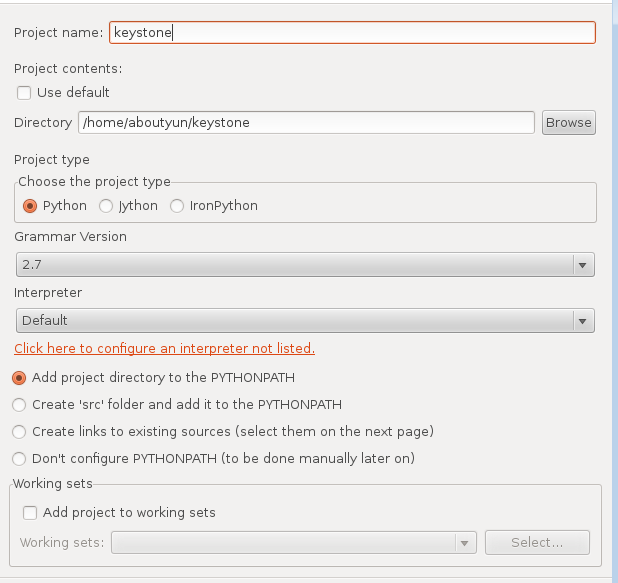Select Create links to existing sources

[19, 432]
